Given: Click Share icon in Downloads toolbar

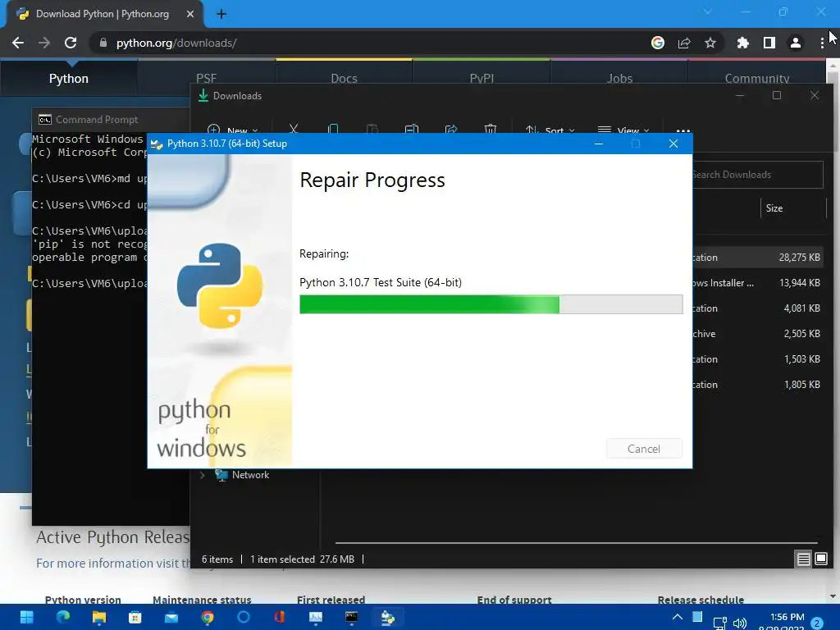Looking at the screenshot, I should tap(451, 129).
